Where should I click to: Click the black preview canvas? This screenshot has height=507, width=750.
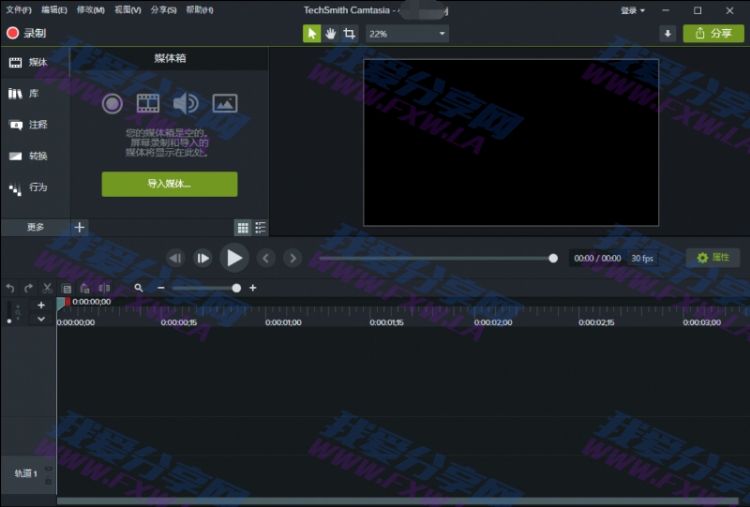[511, 143]
